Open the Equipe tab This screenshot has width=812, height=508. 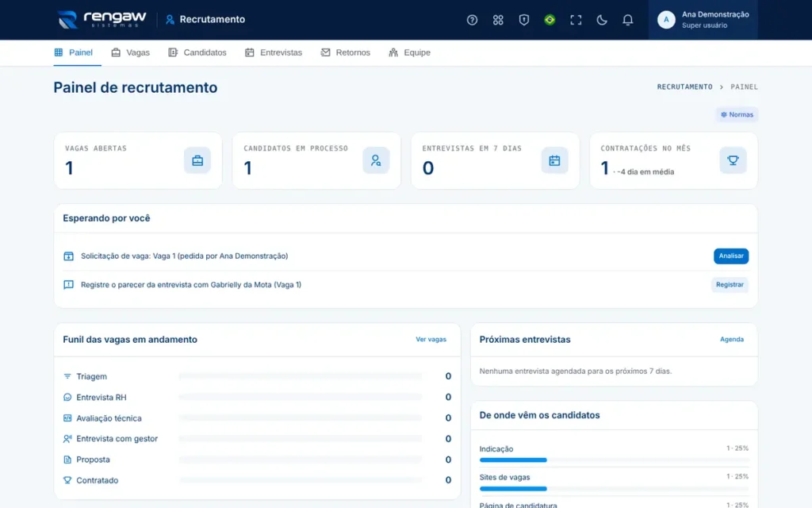click(x=410, y=52)
